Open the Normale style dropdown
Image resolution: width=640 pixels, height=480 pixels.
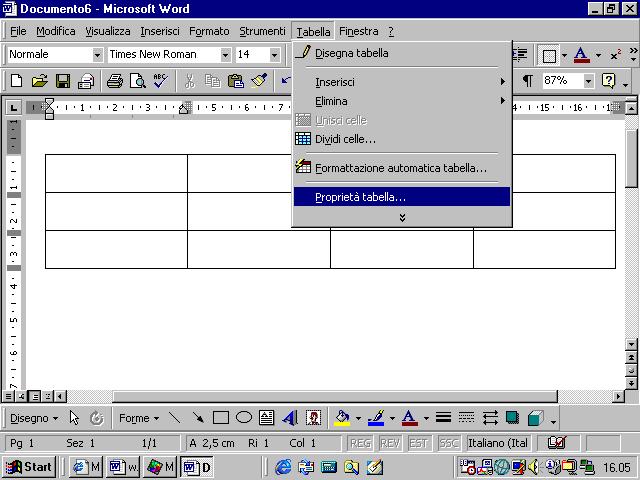point(97,55)
